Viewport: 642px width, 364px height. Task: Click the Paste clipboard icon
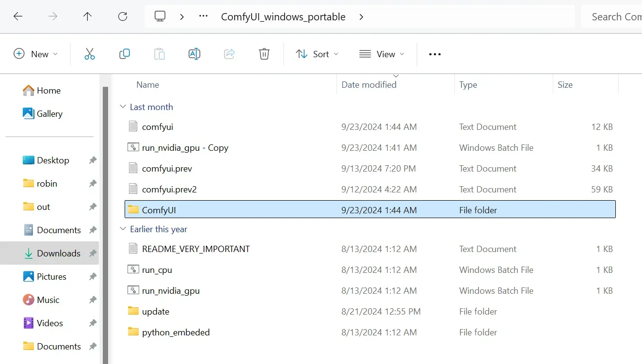tap(160, 54)
